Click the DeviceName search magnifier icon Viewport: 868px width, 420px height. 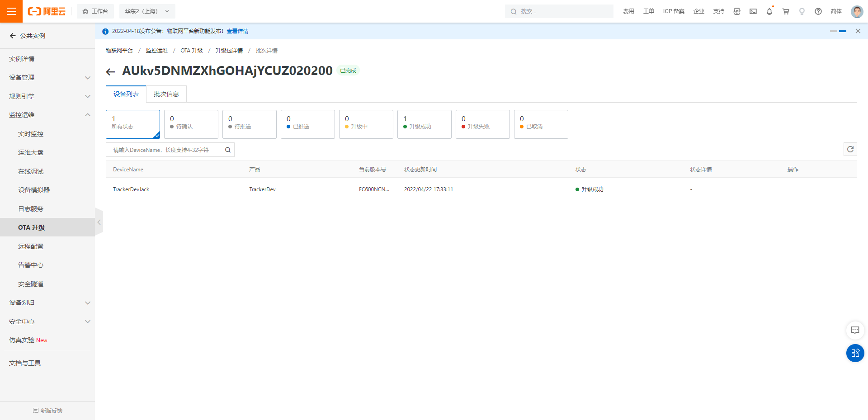228,150
